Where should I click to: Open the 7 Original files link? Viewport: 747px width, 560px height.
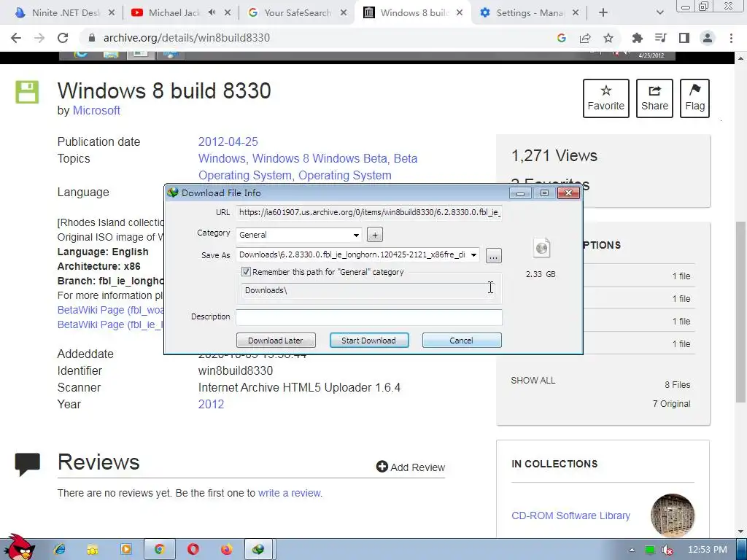(671, 404)
